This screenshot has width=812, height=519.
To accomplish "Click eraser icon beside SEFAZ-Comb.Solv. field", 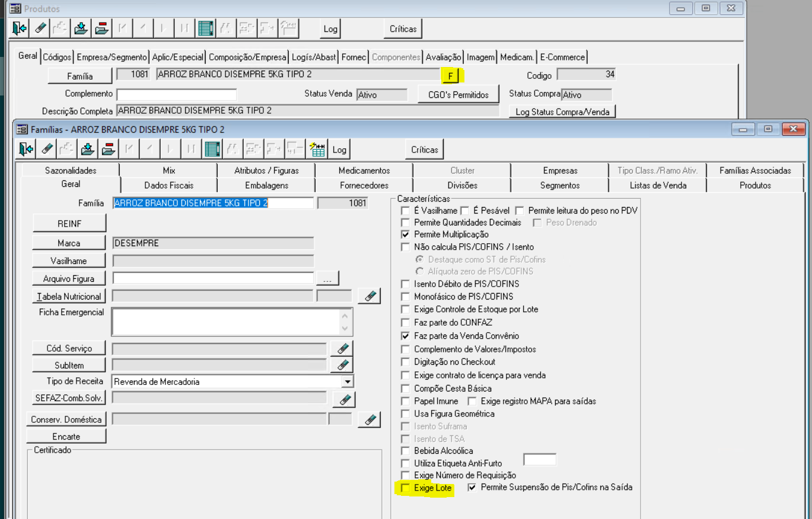I will click(344, 400).
